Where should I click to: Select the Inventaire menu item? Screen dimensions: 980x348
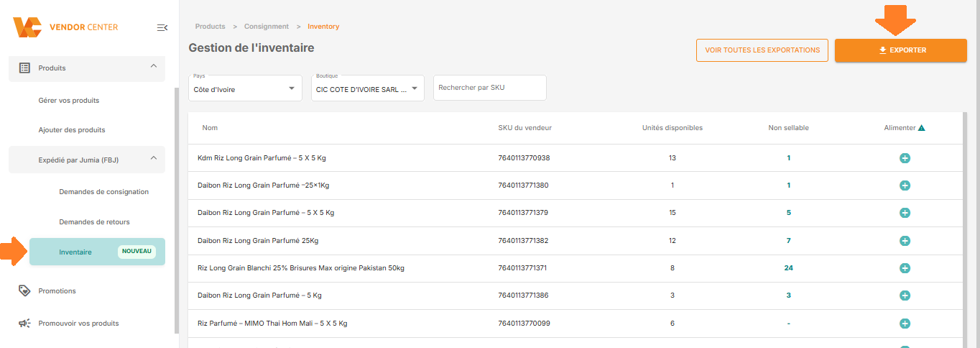(x=97, y=252)
